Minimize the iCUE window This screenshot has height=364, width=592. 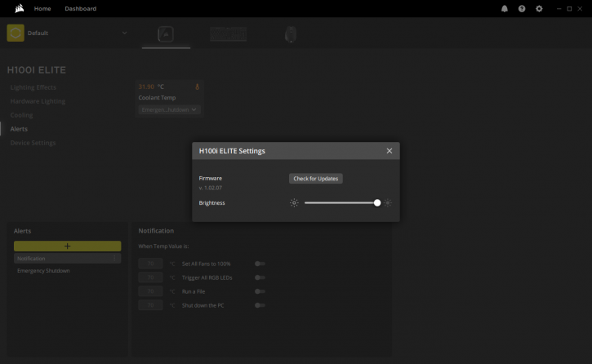[559, 9]
